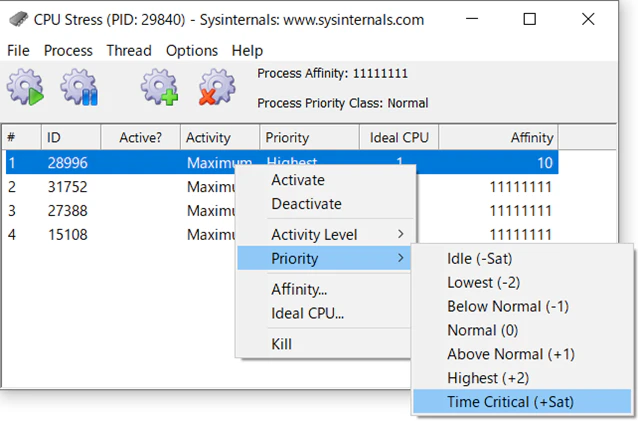The width and height of the screenshot is (638, 421).
Task: Sort by the Activity column header
Action: 220,137
